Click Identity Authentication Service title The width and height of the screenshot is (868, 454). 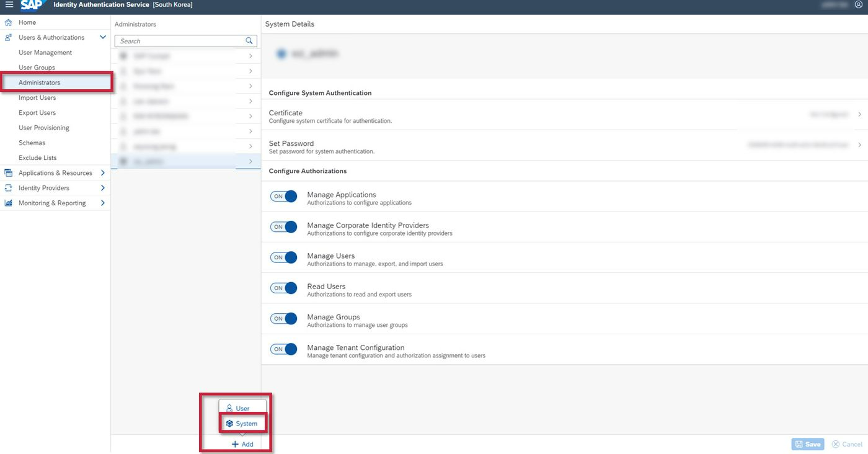click(102, 5)
